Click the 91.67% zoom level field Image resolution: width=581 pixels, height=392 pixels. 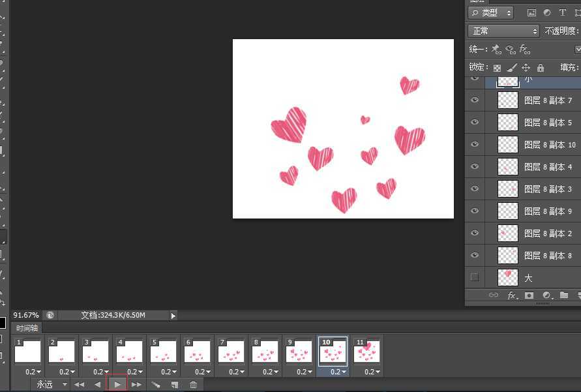(x=26, y=315)
